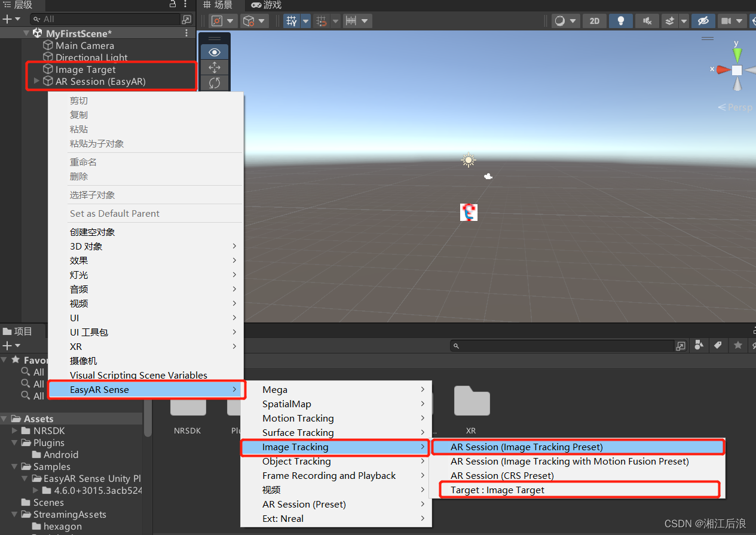Collapse the Samples folder in Project tree

(15, 466)
